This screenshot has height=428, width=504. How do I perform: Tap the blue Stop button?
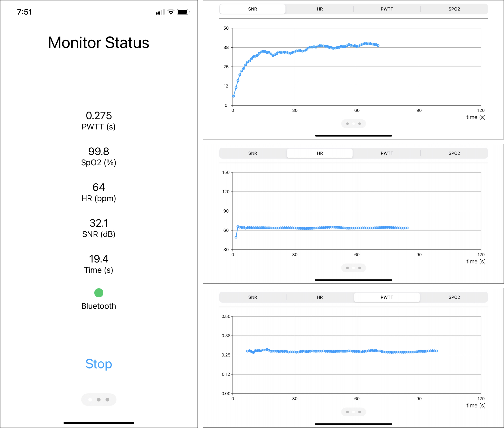coord(99,364)
